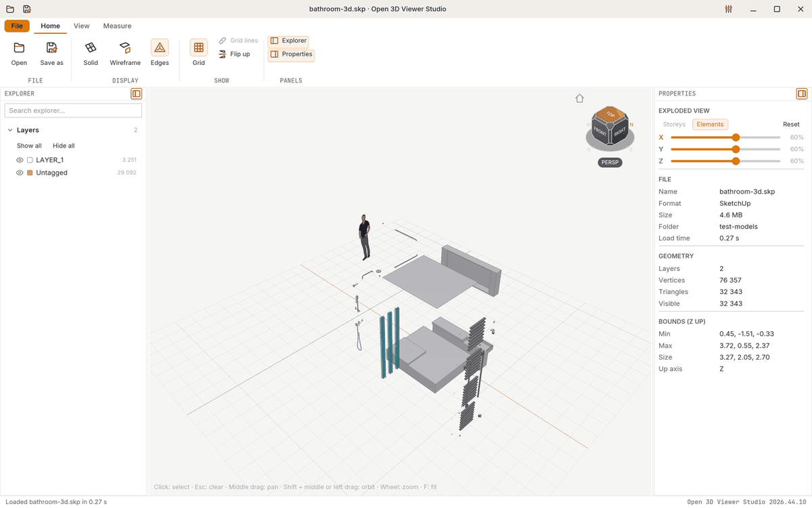812x508 pixels.
Task: Switch to the View ribbon tab
Action: tap(81, 26)
